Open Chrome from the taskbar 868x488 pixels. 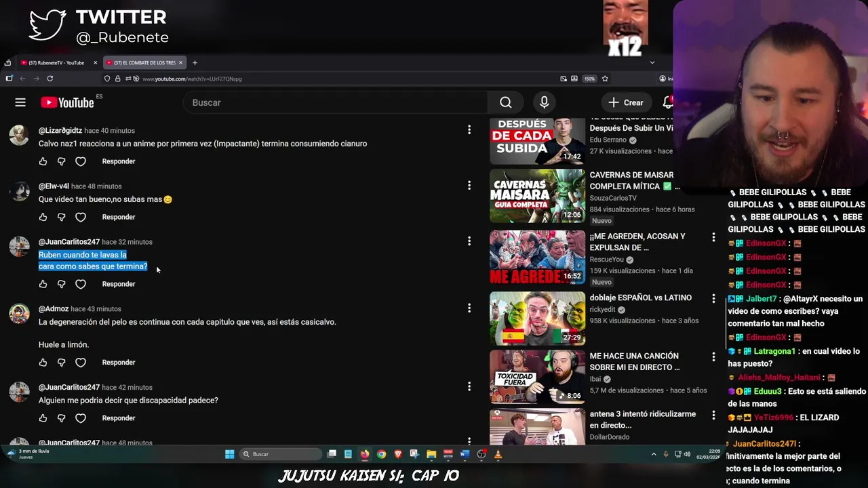(381, 454)
